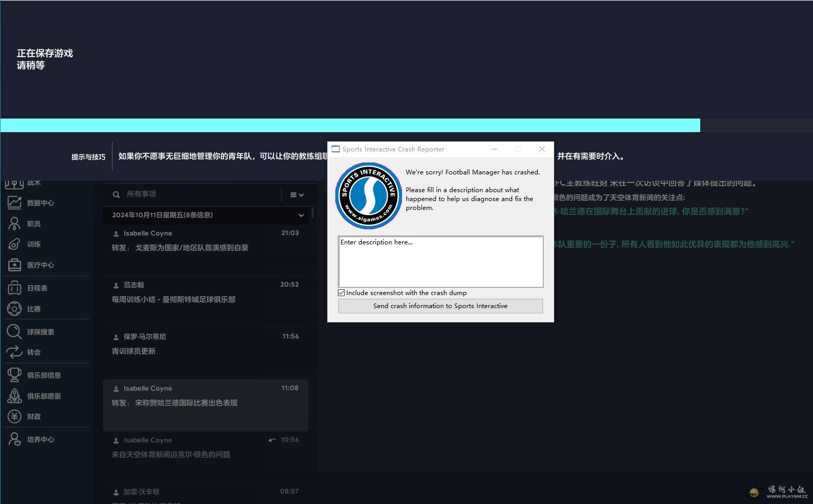The height and width of the screenshot is (504, 813).
Task: Click the Crash Reporter title bar window icon
Action: click(x=336, y=149)
